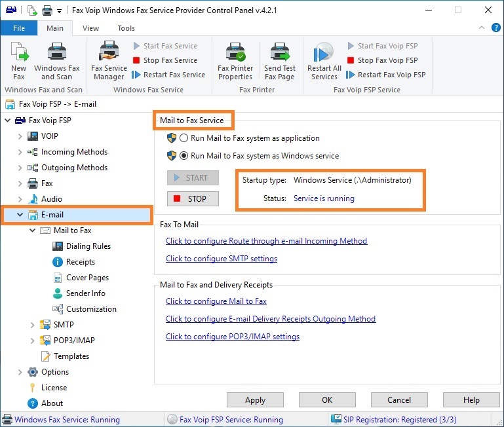Select POP3/IMAP tree node
504x427 pixels.
74,341
